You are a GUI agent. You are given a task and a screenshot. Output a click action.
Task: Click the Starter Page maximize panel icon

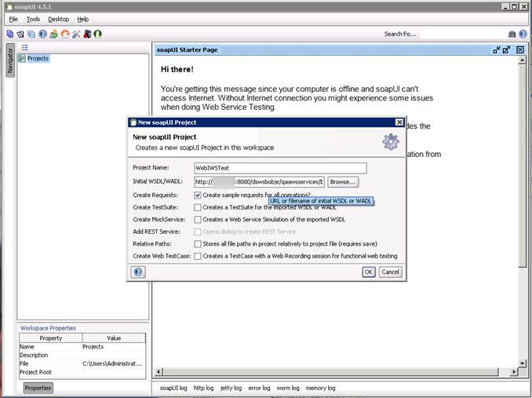click(507, 50)
